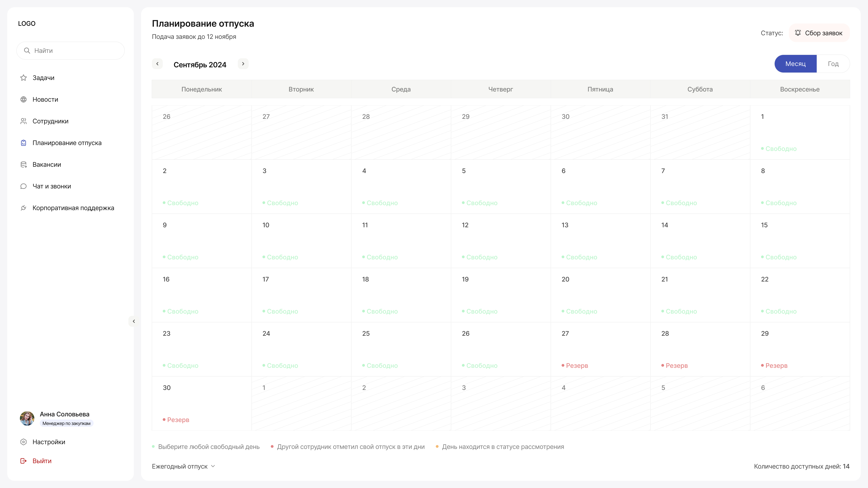This screenshot has width=868, height=488.
Task: Click the chat bubble icon beside Чат и звонки
Action: point(24,186)
